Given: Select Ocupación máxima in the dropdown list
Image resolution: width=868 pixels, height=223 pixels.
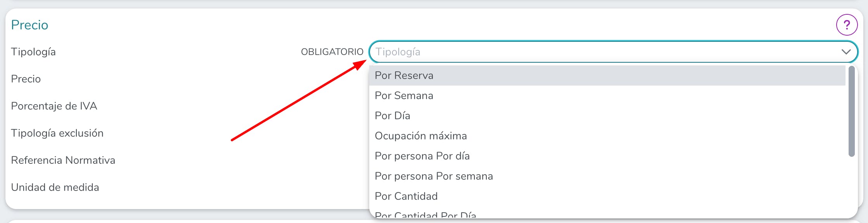Looking at the screenshot, I should tap(607, 136).
